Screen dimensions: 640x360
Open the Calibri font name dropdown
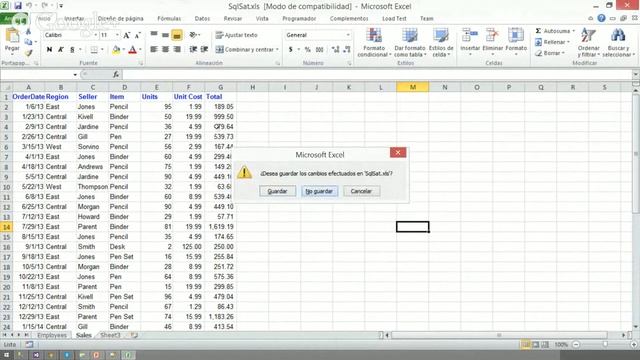(x=96, y=35)
